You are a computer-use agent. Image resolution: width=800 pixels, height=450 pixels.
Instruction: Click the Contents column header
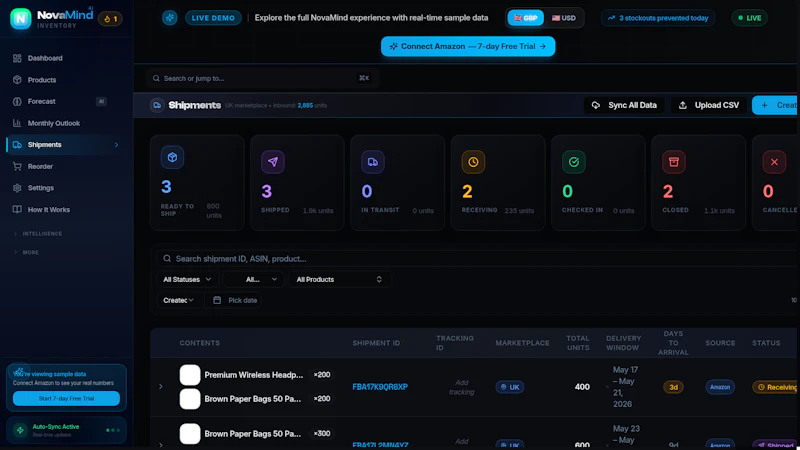coord(199,343)
